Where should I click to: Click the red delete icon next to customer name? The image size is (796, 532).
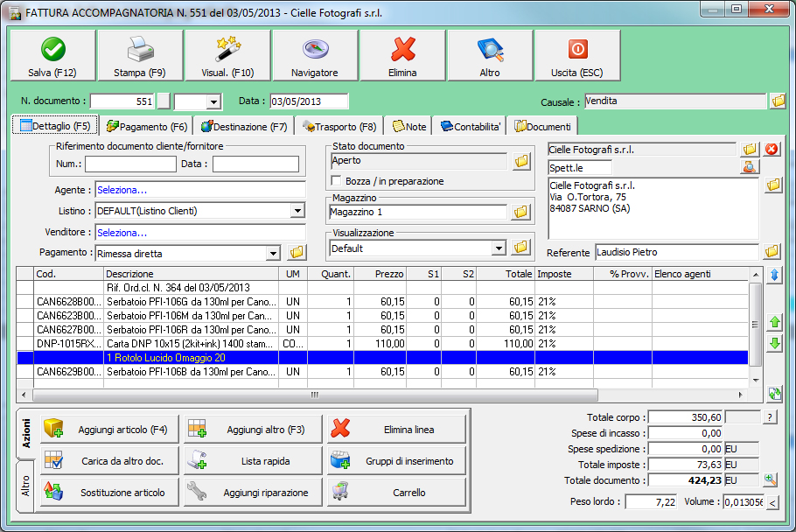point(772,150)
